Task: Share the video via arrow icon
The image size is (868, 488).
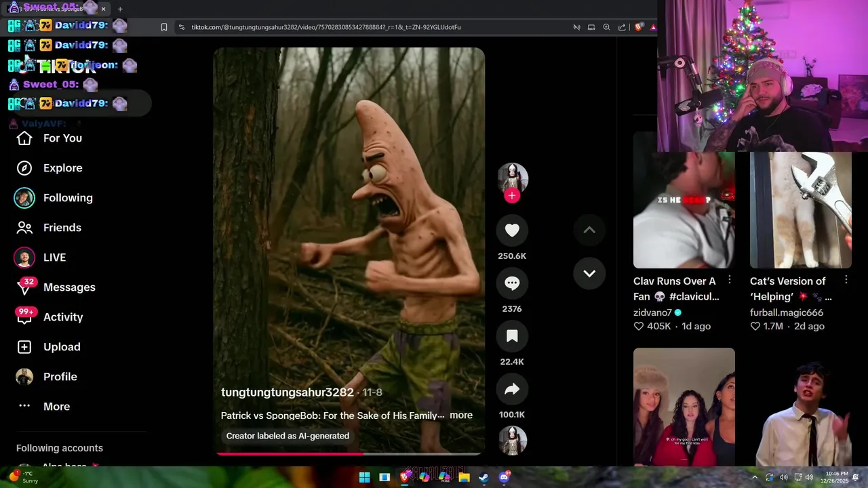Action: point(512,389)
